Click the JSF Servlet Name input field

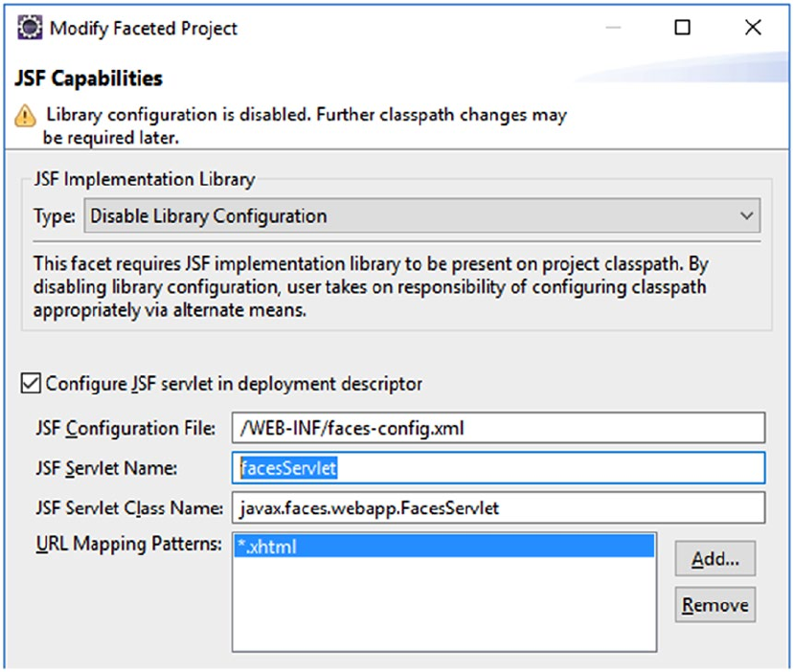[498, 468]
